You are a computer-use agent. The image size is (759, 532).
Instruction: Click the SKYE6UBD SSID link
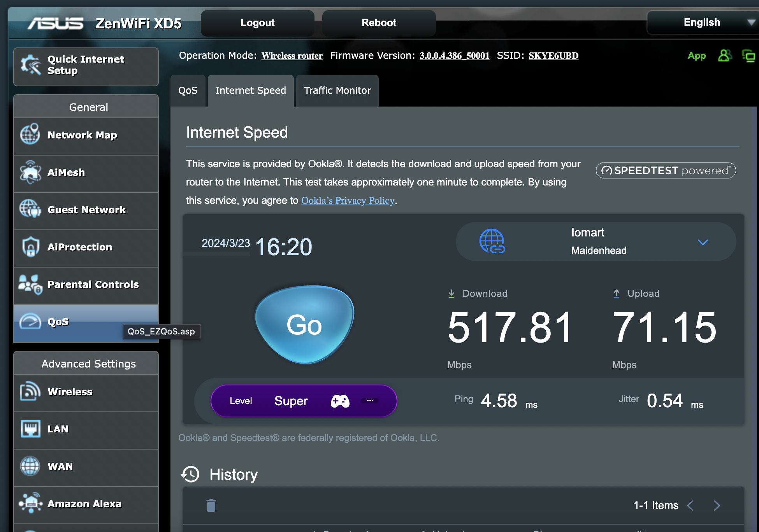pos(553,56)
